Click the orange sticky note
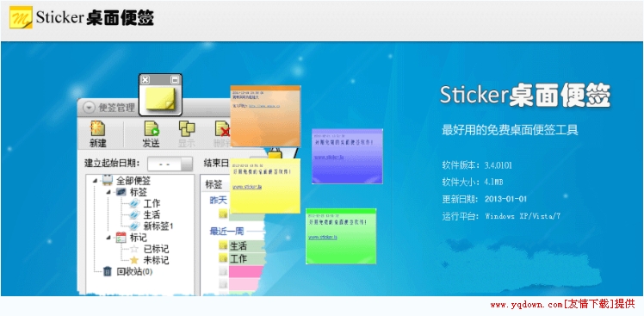This screenshot has width=644, height=316. 265,116
